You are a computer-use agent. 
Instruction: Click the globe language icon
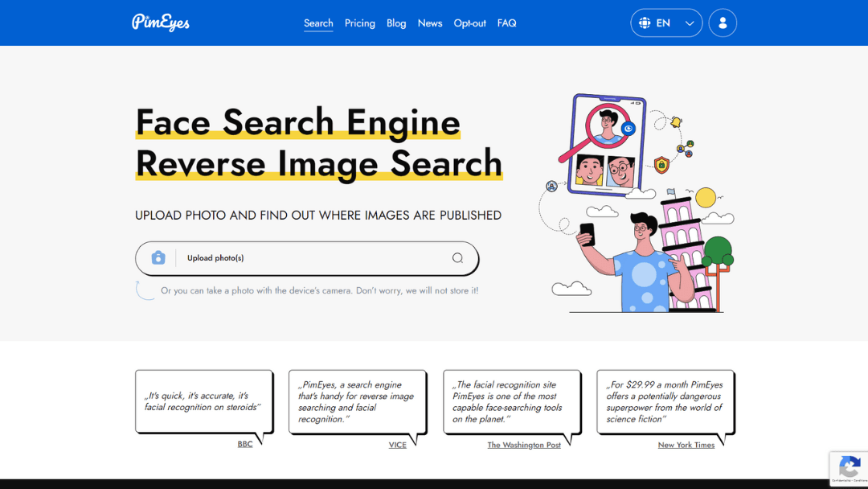[x=645, y=23]
